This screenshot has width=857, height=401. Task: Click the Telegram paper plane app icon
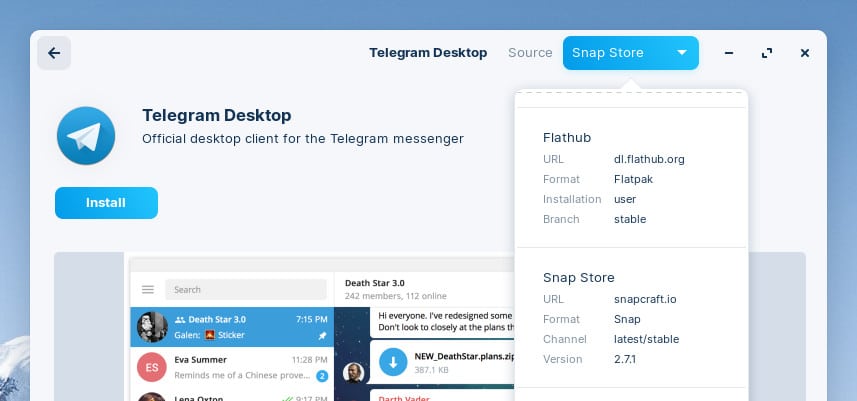pos(86,136)
